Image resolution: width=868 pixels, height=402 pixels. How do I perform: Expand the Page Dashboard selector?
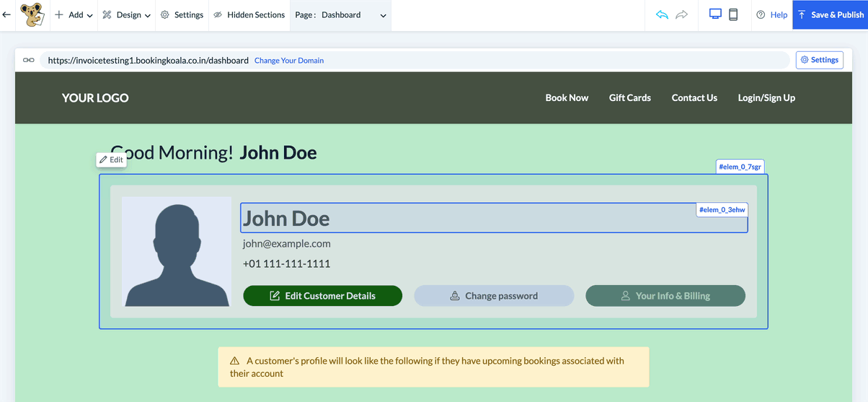[341, 14]
